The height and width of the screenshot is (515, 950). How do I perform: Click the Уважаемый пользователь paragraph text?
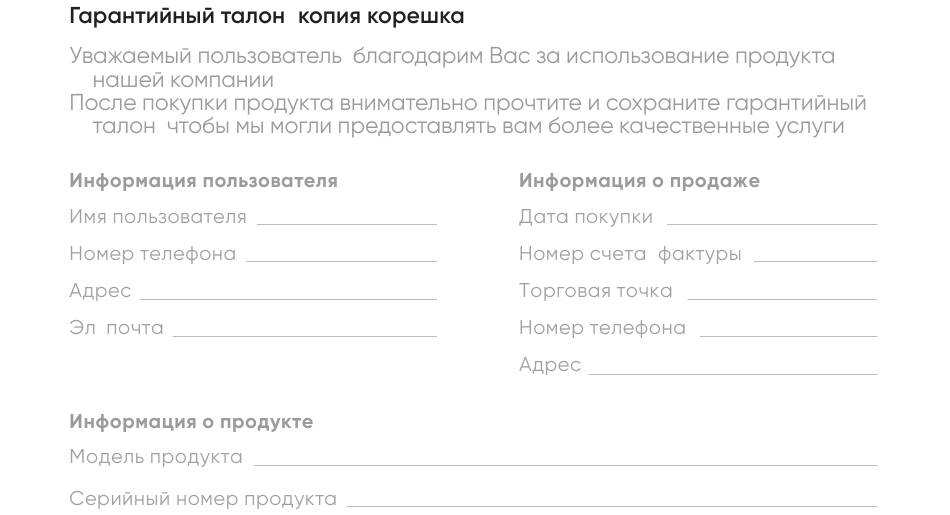point(452,67)
